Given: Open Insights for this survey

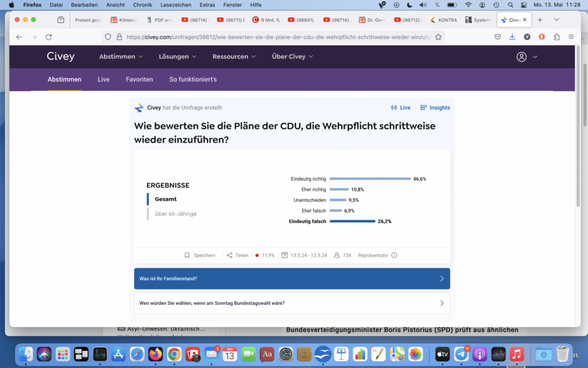Looking at the screenshot, I should click(x=435, y=108).
